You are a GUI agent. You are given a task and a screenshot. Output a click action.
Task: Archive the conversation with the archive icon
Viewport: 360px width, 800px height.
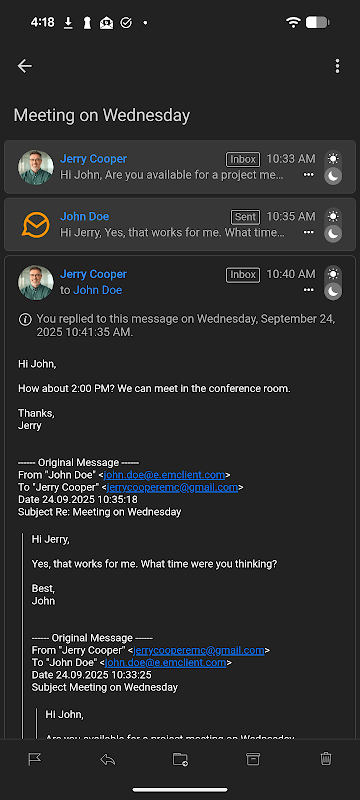(x=253, y=759)
